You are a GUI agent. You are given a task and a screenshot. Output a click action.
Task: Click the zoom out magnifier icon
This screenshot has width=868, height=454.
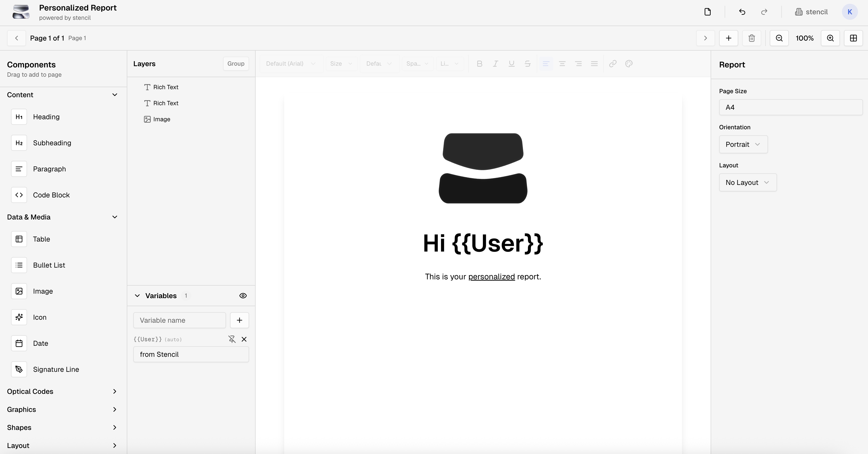pyautogui.click(x=779, y=38)
